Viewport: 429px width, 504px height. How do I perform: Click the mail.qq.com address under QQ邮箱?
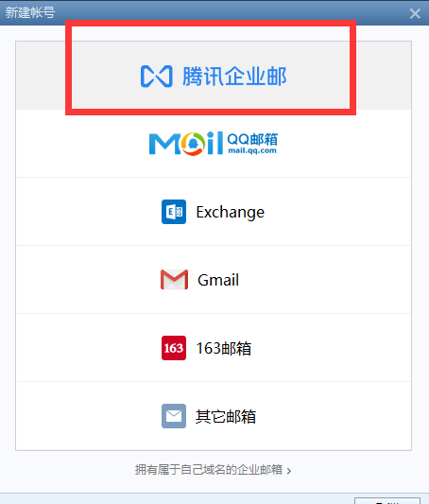(252, 150)
